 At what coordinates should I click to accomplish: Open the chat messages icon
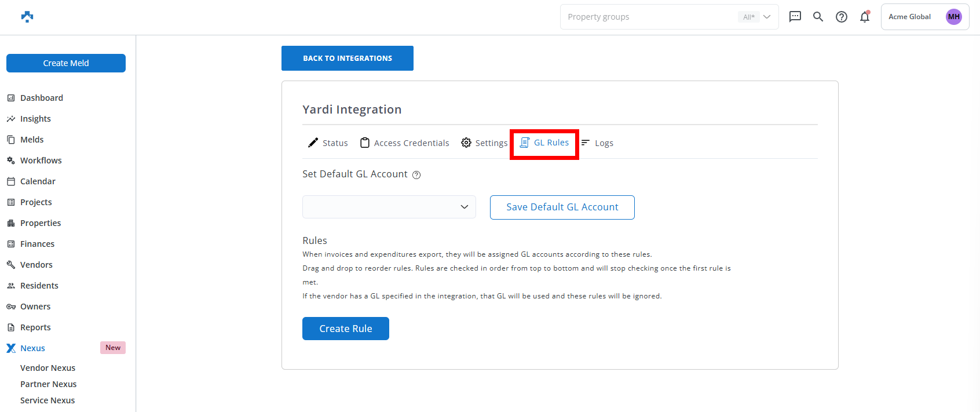795,17
